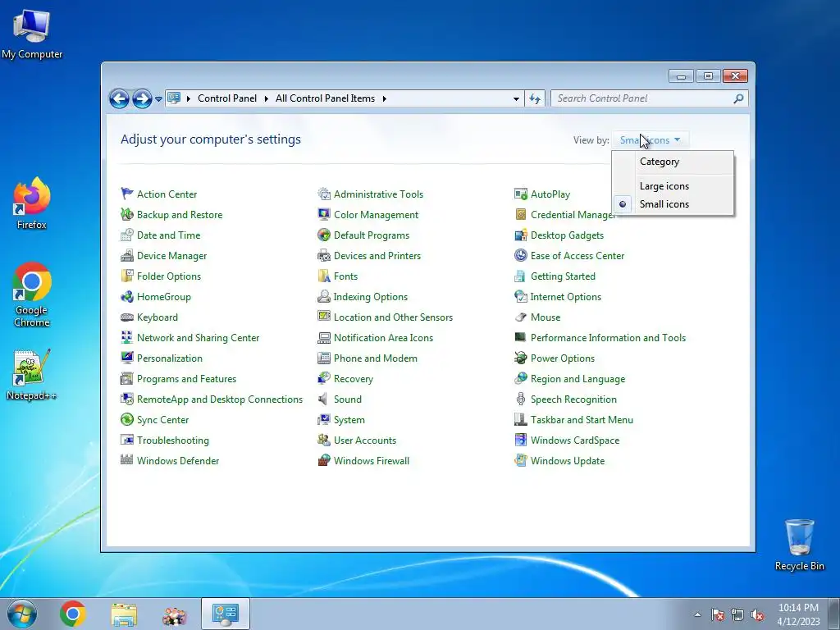Open Performance Information and Tools link
Screen dimensions: 840x630
pos(608,337)
